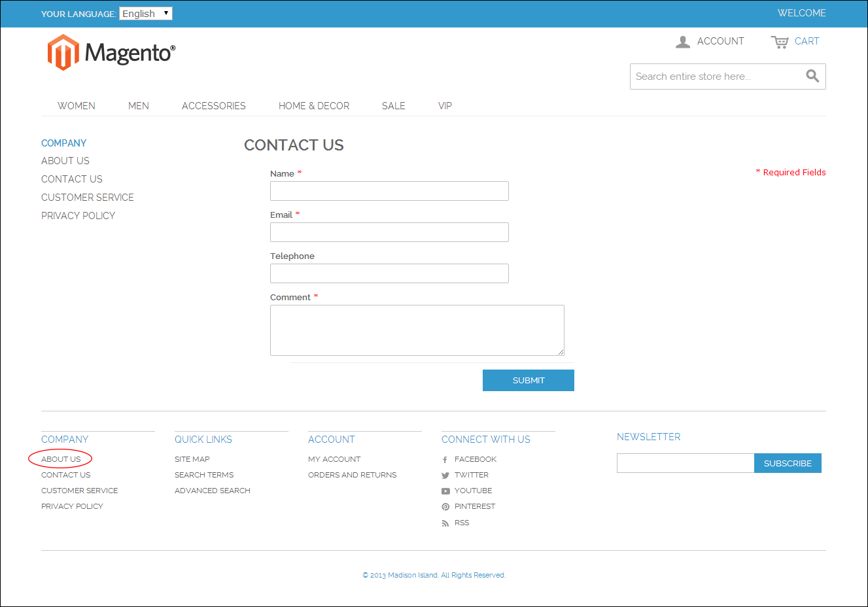Click the RSS text link

click(x=462, y=523)
